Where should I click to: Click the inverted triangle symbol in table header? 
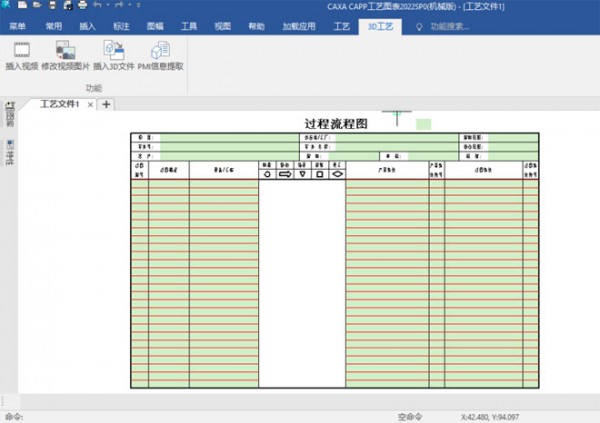coord(302,174)
